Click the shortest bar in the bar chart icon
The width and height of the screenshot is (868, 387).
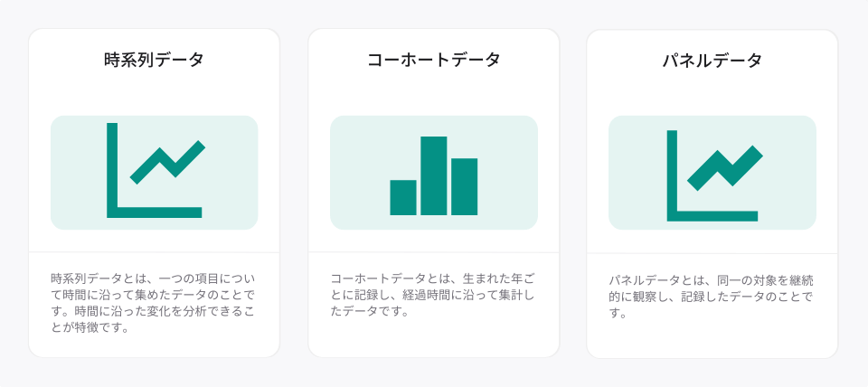(x=403, y=198)
